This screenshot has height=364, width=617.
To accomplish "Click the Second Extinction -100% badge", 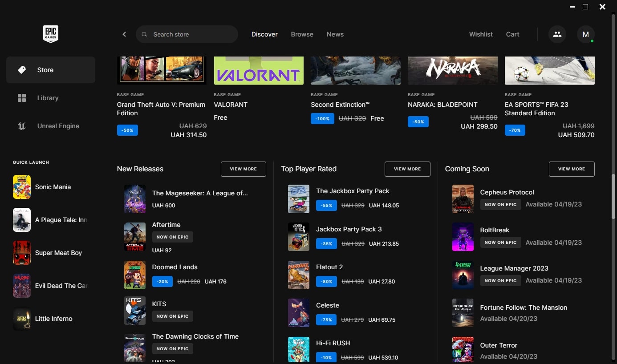I will pos(322,119).
